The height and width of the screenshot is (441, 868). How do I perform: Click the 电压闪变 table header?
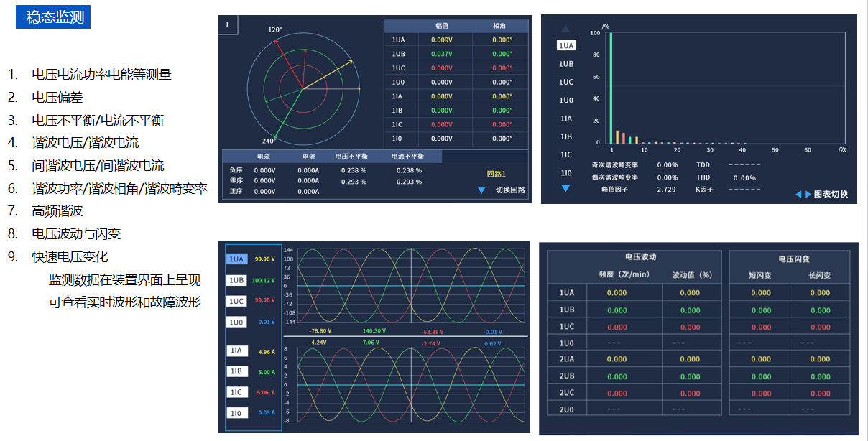click(x=789, y=259)
